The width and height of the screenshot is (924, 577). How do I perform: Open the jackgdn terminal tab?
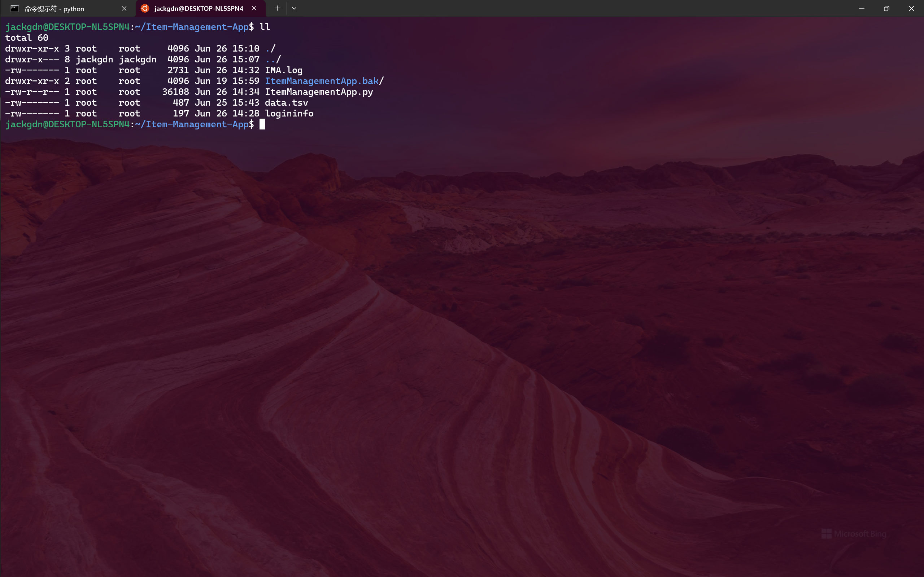198,8
